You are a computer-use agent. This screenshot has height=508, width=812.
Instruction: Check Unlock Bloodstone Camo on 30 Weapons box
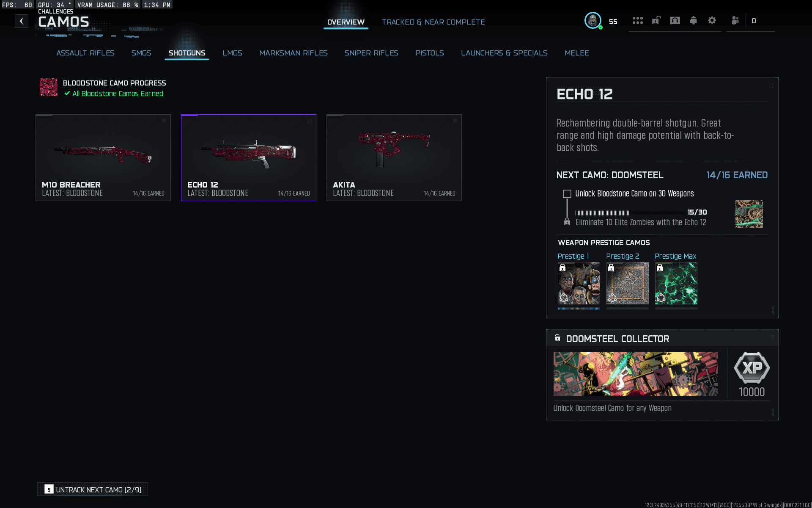tap(567, 194)
